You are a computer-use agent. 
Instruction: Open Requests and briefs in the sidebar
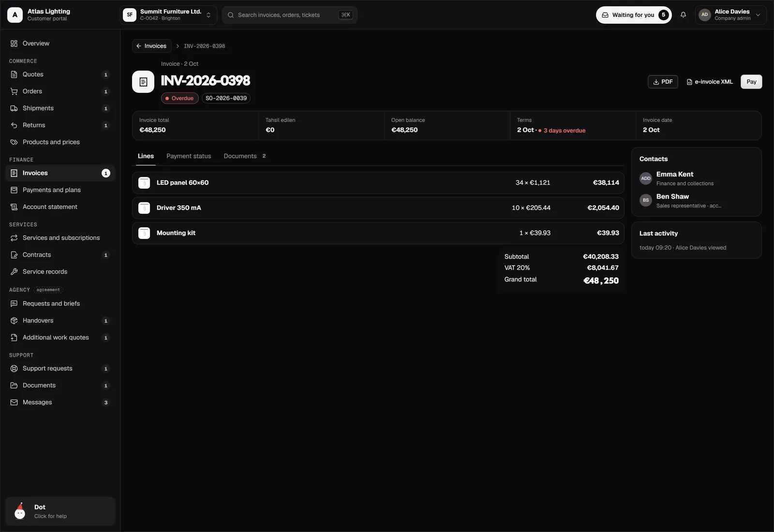pos(60,304)
